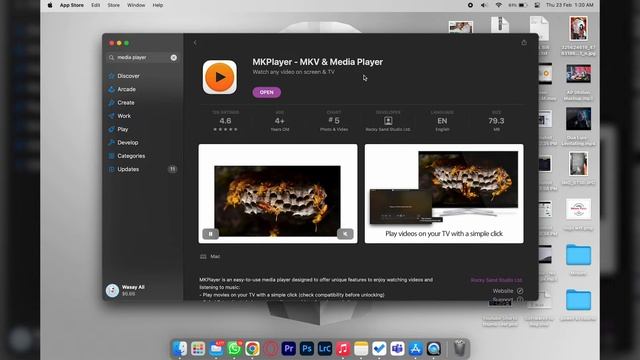Open the Rocky Sand Studio Ltd. developer link
This screenshot has width=640, height=360.
(x=496, y=280)
